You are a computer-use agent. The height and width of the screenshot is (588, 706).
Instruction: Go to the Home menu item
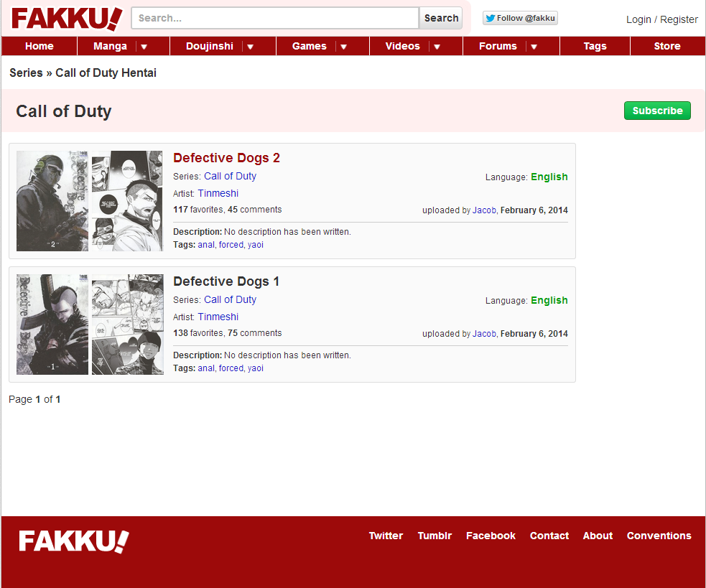pos(40,47)
